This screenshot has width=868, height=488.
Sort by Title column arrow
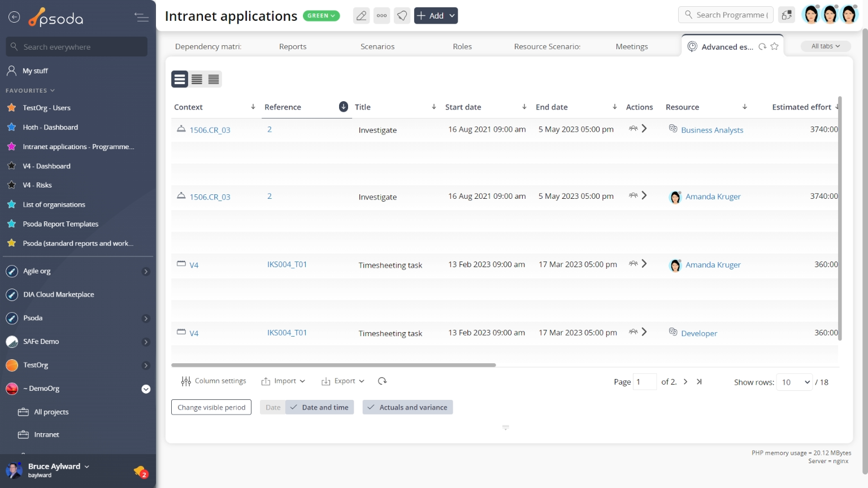pos(434,107)
